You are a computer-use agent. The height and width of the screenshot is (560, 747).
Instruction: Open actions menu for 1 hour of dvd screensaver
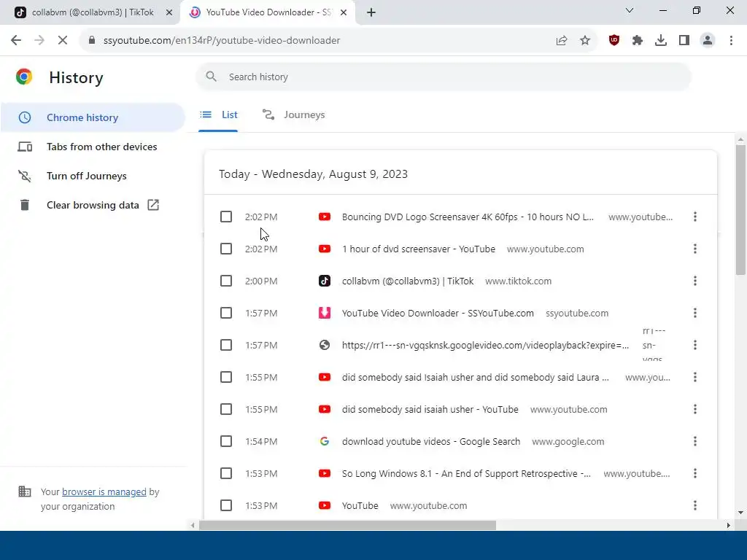tap(695, 249)
